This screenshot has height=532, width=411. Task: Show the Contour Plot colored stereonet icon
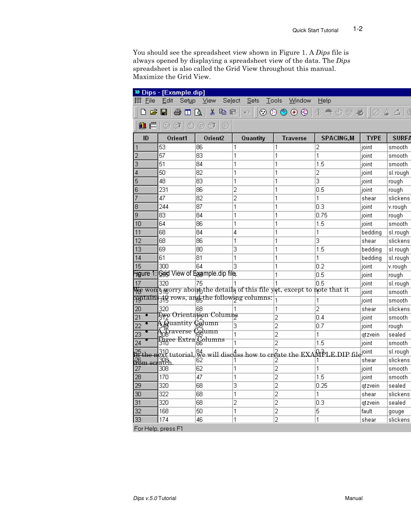pyautogui.click(x=284, y=112)
